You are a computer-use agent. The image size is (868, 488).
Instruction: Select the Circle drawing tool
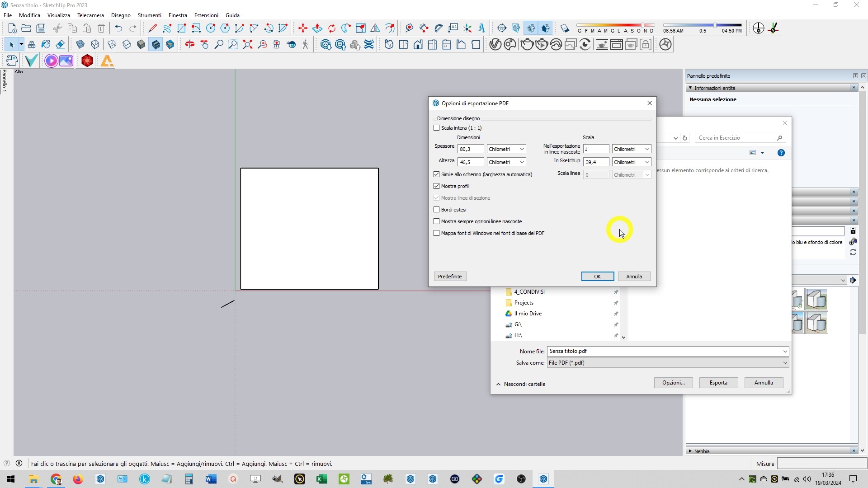(210, 28)
